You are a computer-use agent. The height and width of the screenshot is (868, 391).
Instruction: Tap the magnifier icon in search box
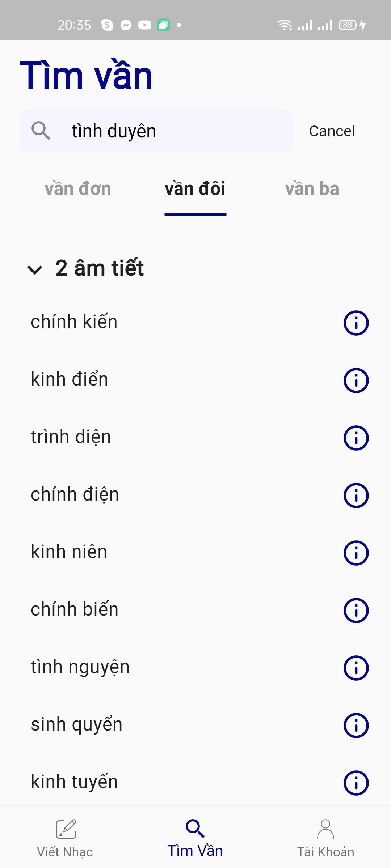(x=41, y=131)
